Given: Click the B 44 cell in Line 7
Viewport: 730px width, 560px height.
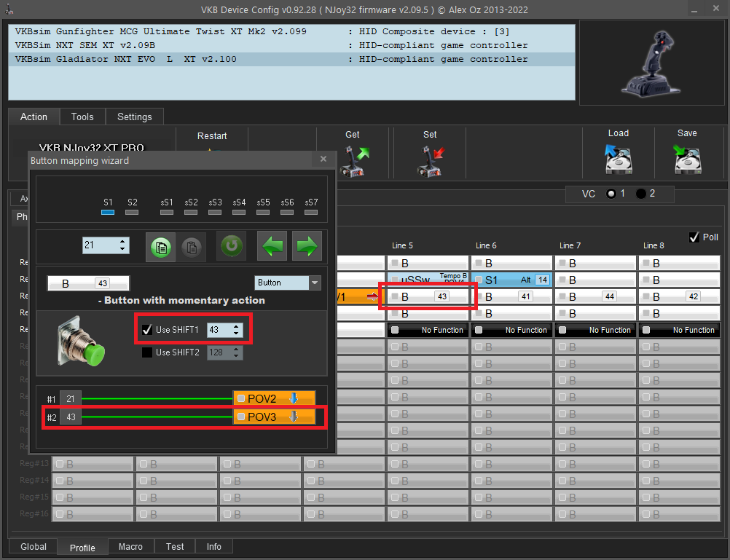Looking at the screenshot, I should point(595,296).
